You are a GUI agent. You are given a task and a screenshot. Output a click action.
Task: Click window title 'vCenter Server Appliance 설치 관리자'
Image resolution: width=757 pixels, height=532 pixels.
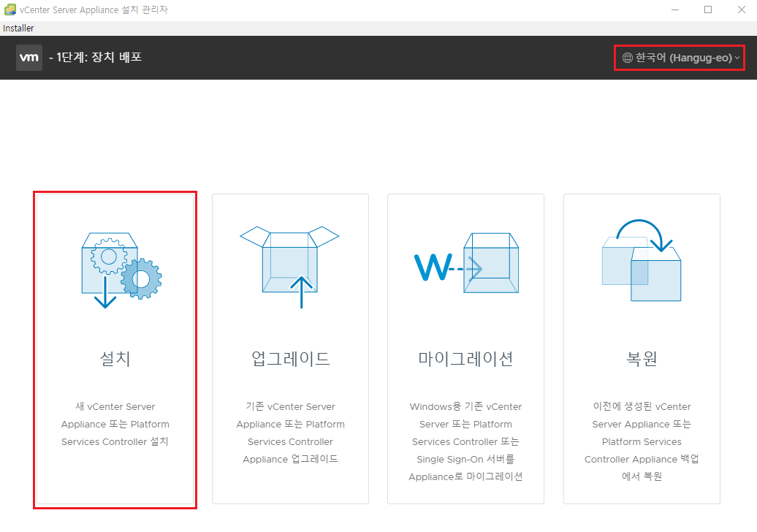click(x=94, y=9)
